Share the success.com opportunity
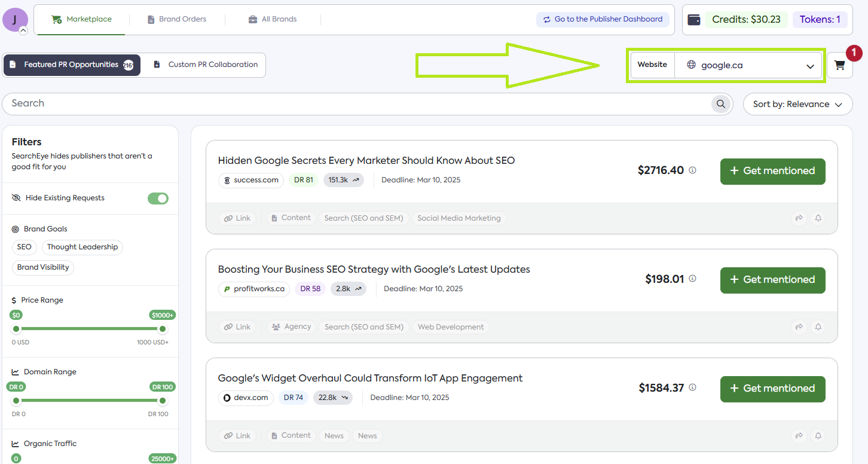The height and width of the screenshot is (464, 868). point(799,218)
